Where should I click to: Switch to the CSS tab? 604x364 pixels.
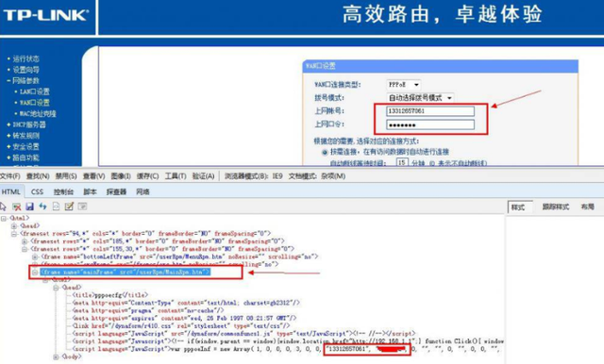(x=37, y=191)
